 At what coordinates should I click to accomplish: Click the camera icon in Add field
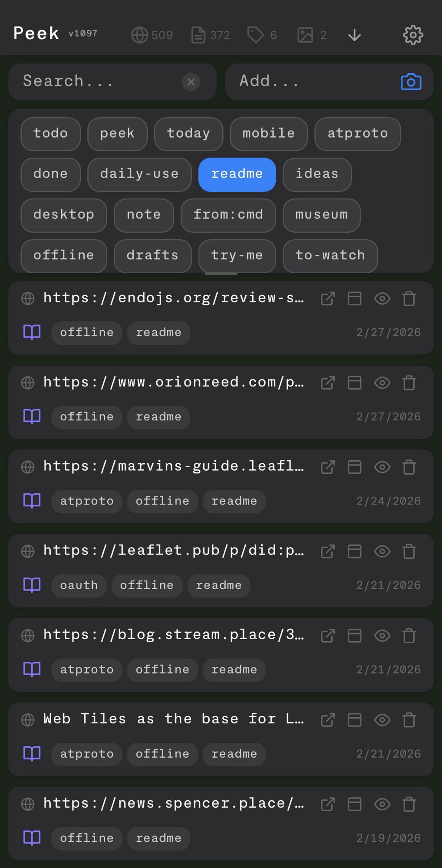click(x=411, y=82)
